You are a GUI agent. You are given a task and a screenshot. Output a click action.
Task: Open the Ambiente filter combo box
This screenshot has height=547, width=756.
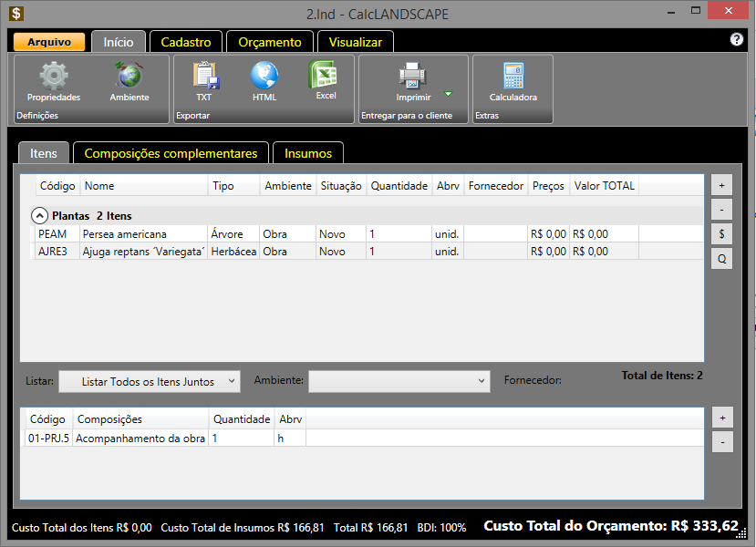click(399, 381)
